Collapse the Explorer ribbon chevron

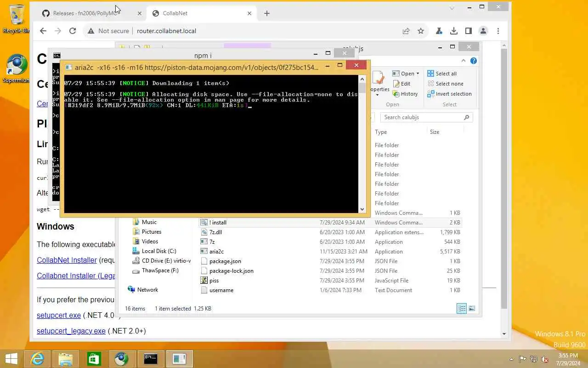click(x=464, y=61)
